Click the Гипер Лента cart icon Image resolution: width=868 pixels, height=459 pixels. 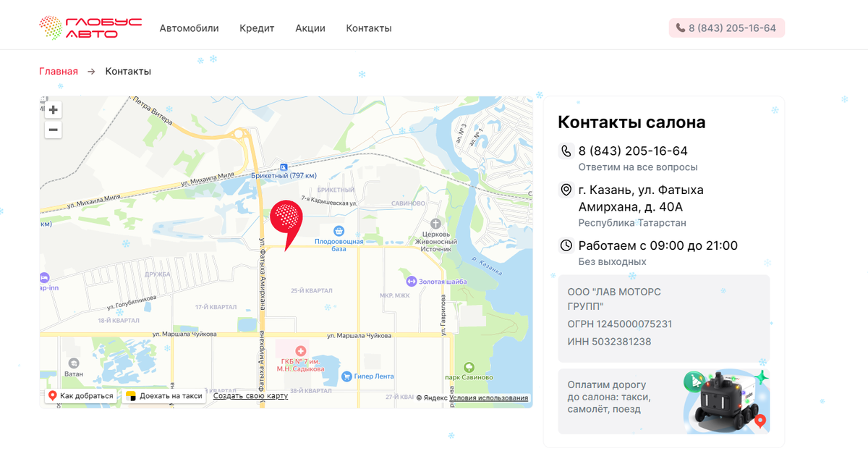347,376
